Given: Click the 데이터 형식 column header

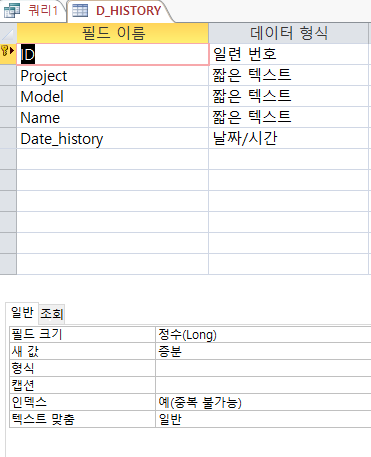Looking at the screenshot, I should (x=289, y=33).
